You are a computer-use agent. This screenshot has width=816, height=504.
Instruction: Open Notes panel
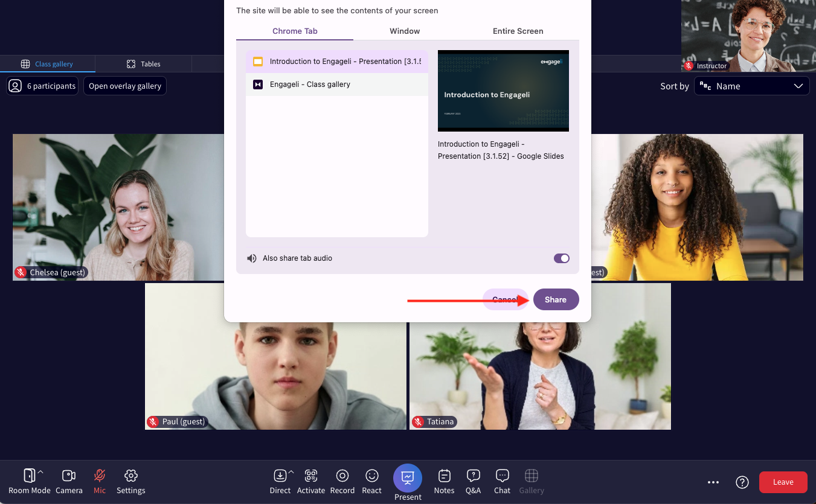click(444, 482)
